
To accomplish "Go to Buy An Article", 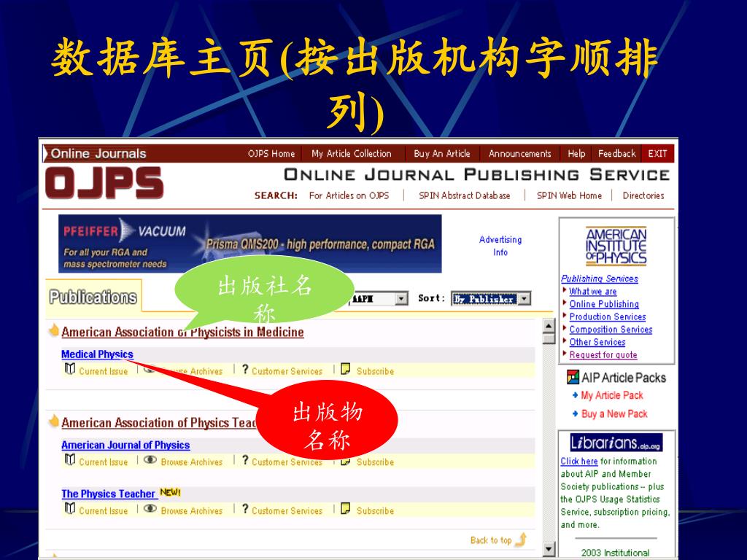I will (441, 154).
